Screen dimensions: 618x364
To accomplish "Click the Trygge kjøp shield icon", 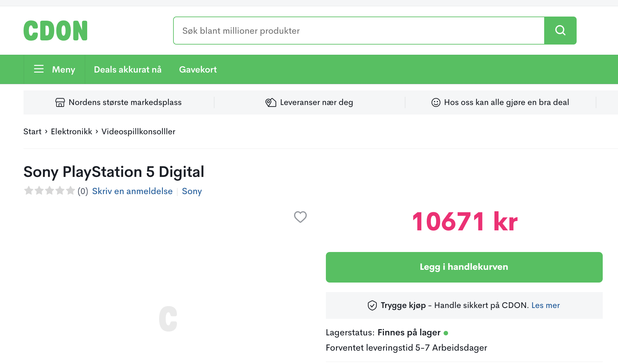I will tap(372, 305).
